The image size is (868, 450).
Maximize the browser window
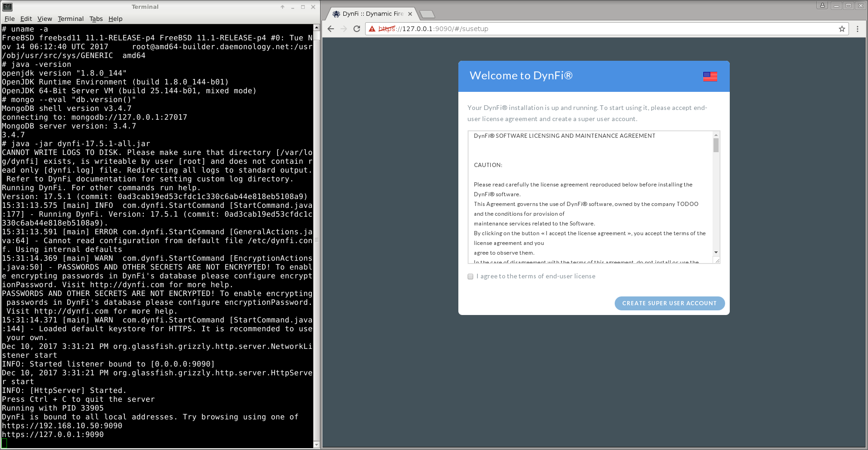tap(849, 6)
